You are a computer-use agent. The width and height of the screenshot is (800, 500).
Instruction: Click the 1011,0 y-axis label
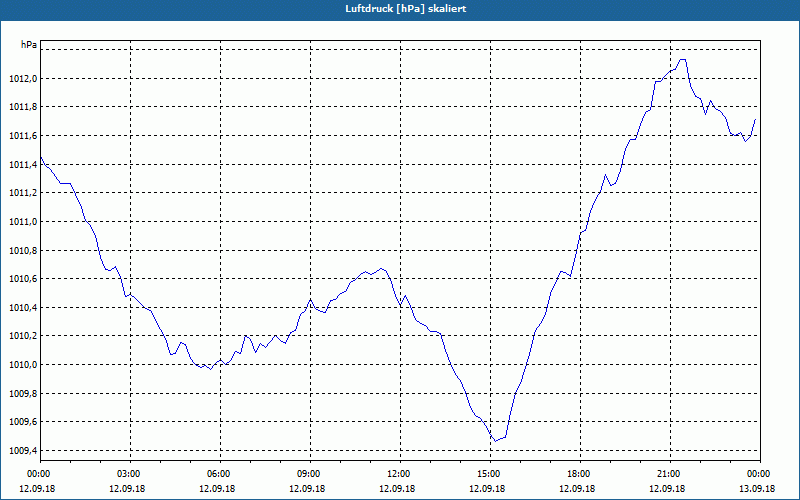click(22, 221)
